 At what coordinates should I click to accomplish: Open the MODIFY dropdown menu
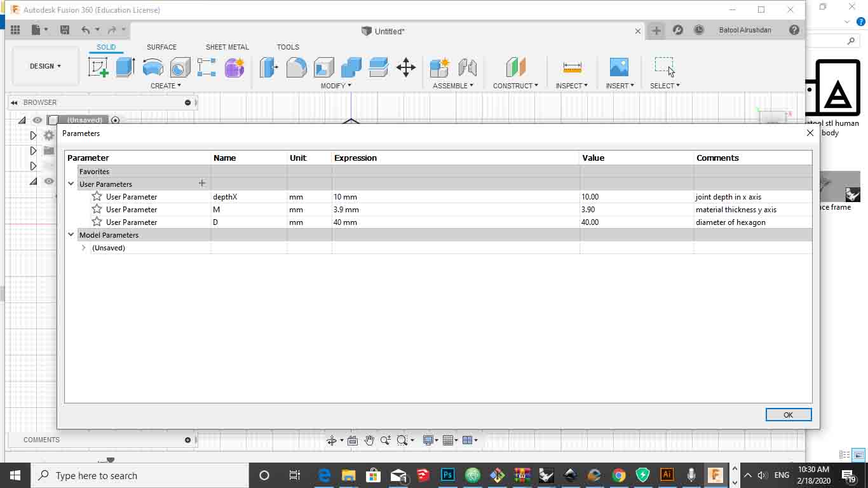tap(336, 86)
